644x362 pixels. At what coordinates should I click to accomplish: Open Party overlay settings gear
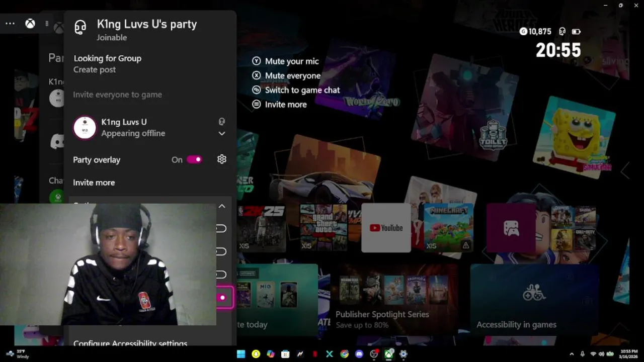pyautogui.click(x=222, y=159)
